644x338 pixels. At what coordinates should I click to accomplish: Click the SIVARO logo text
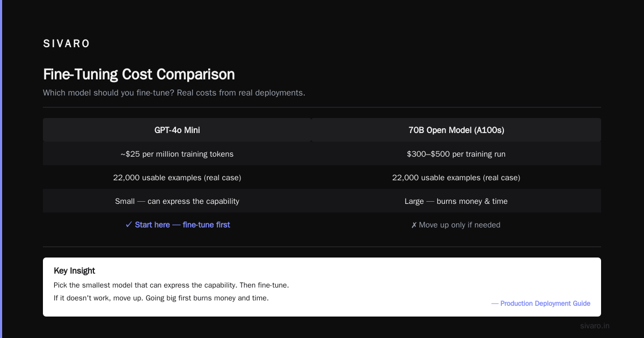[x=67, y=44]
